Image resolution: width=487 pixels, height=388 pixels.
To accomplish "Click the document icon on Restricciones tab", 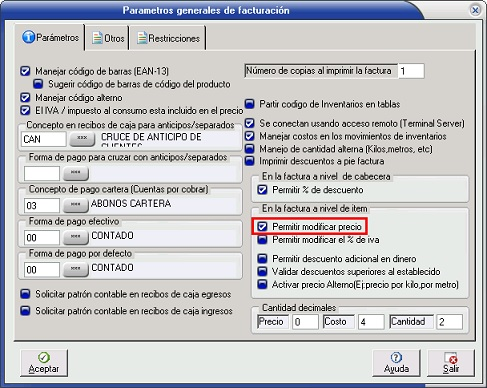I will 142,38.
